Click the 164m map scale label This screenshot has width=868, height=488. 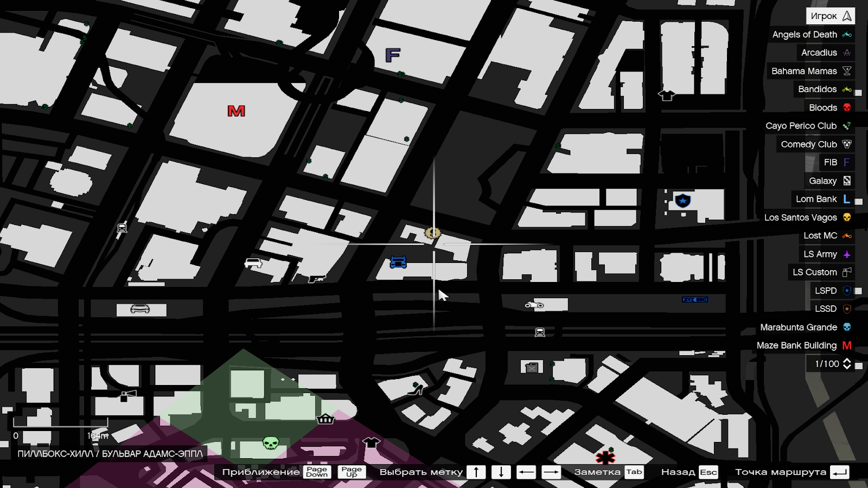[x=98, y=435]
